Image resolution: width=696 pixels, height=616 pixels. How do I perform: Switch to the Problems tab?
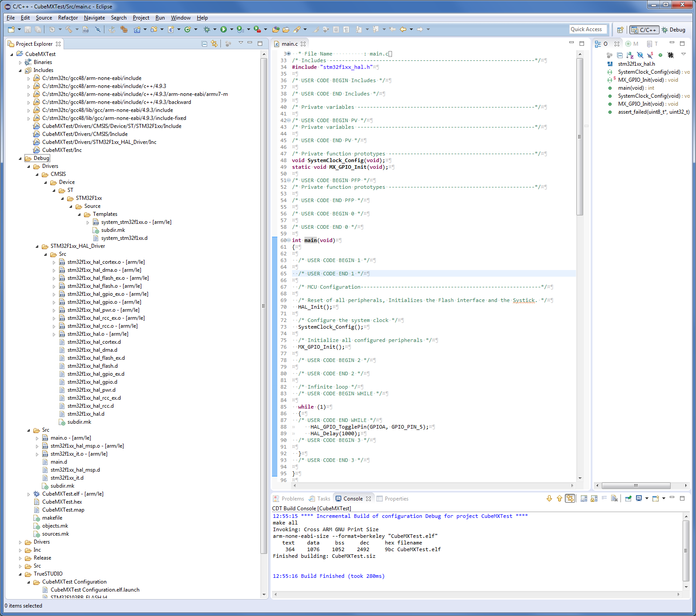(x=289, y=499)
